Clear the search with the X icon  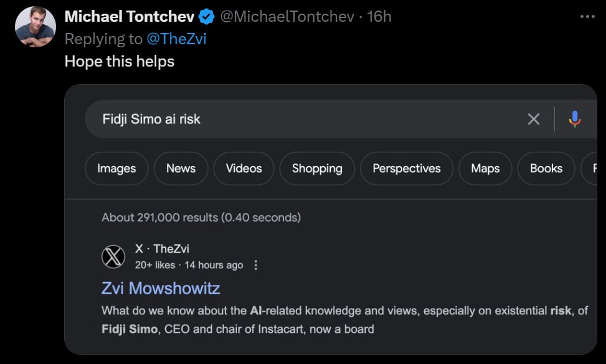pos(533,119)
